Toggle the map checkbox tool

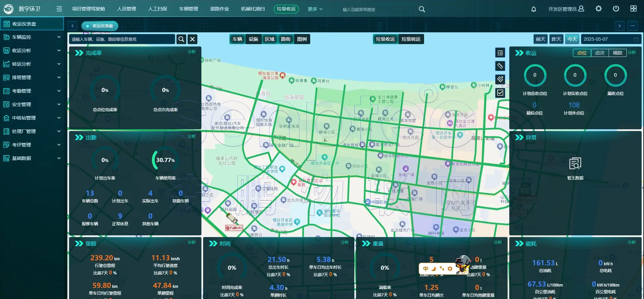coord(500,93)
